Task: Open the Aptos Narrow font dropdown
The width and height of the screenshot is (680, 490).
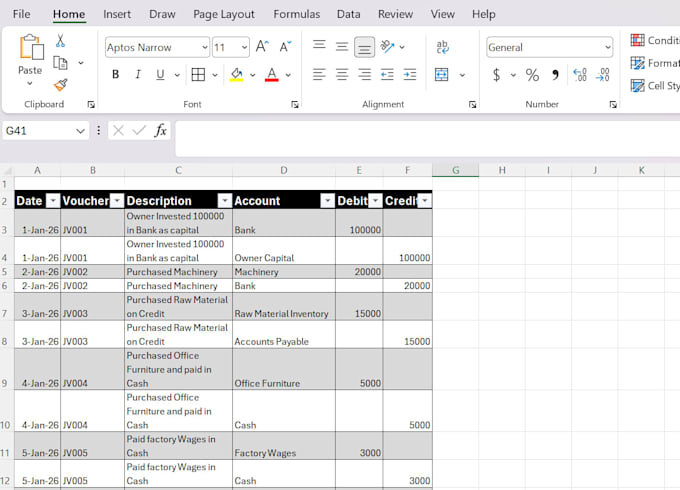Action: pos(205,47)
